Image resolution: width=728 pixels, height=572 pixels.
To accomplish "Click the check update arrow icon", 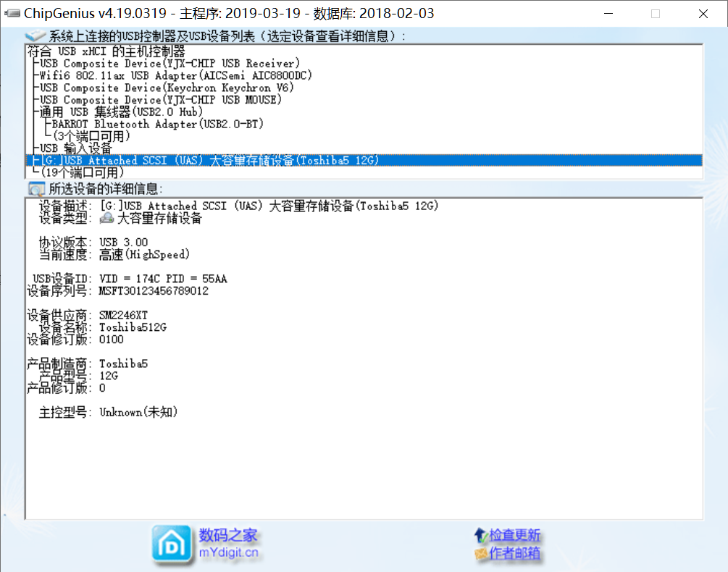I will click(x=481, y=536).
